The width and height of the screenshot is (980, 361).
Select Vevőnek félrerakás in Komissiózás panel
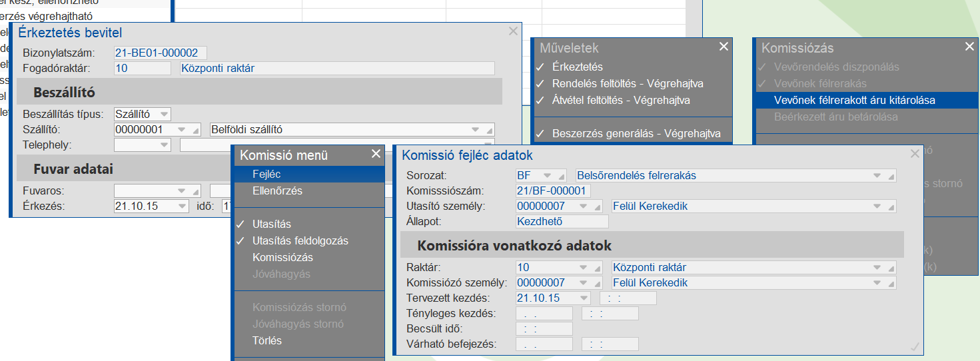867,83
